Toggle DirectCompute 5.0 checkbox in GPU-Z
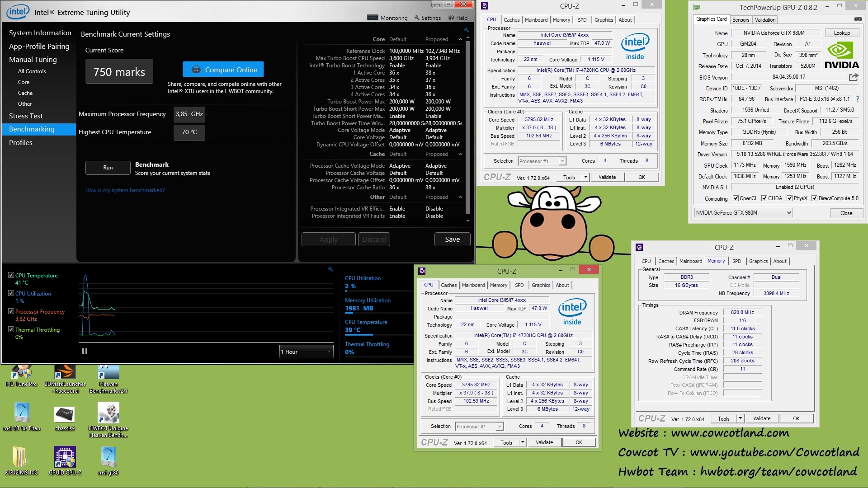This screenshot has width=868, height=488. click(x=814, y=198)
